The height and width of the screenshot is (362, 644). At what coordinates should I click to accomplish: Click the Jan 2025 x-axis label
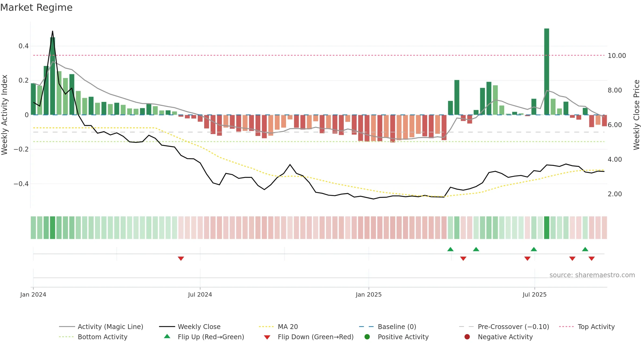tap(369, 295)
